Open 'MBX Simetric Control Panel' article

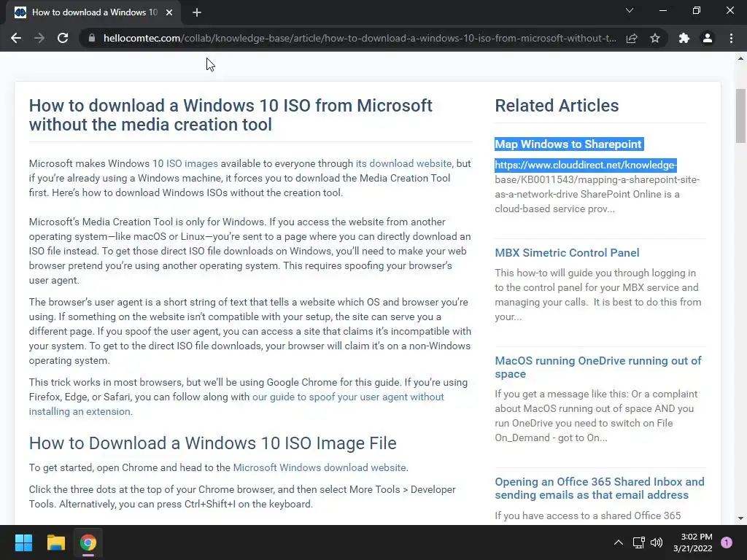point(567,253)
